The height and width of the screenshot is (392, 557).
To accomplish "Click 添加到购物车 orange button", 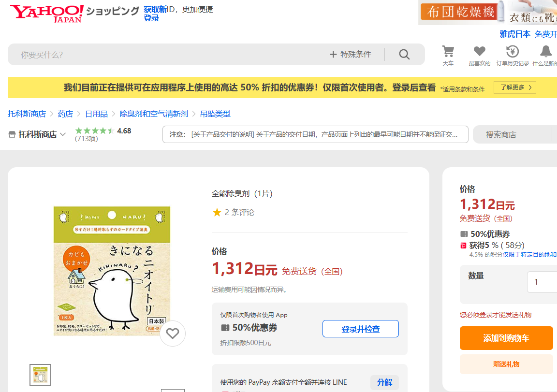I will [506, 338].
